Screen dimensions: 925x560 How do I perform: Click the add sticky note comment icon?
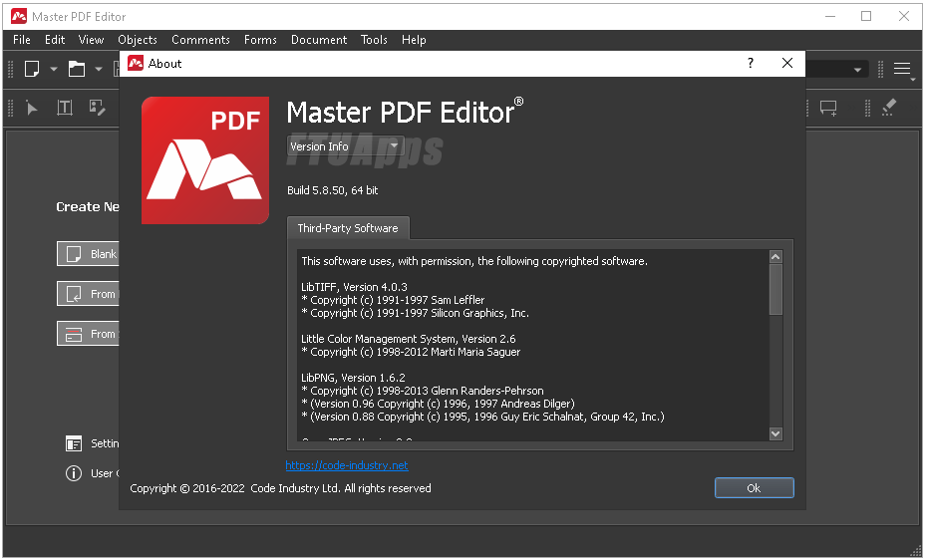[x=828, y=108]
